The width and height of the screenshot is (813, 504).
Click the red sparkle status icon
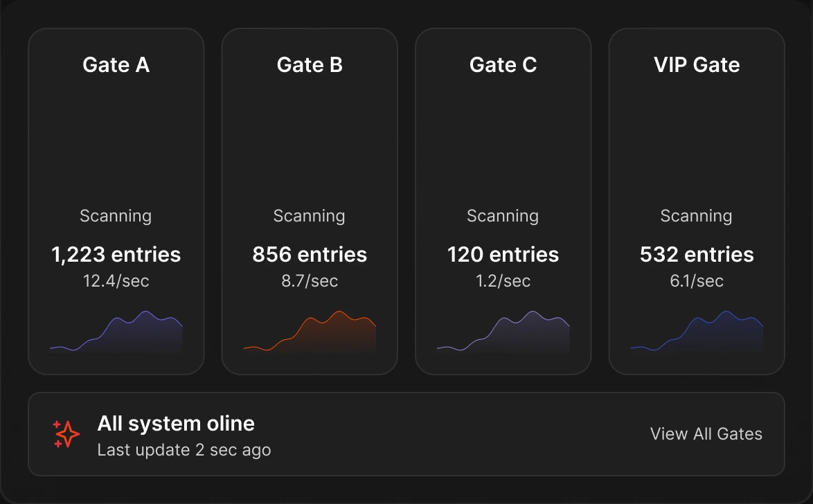click(x=66, y=434)
